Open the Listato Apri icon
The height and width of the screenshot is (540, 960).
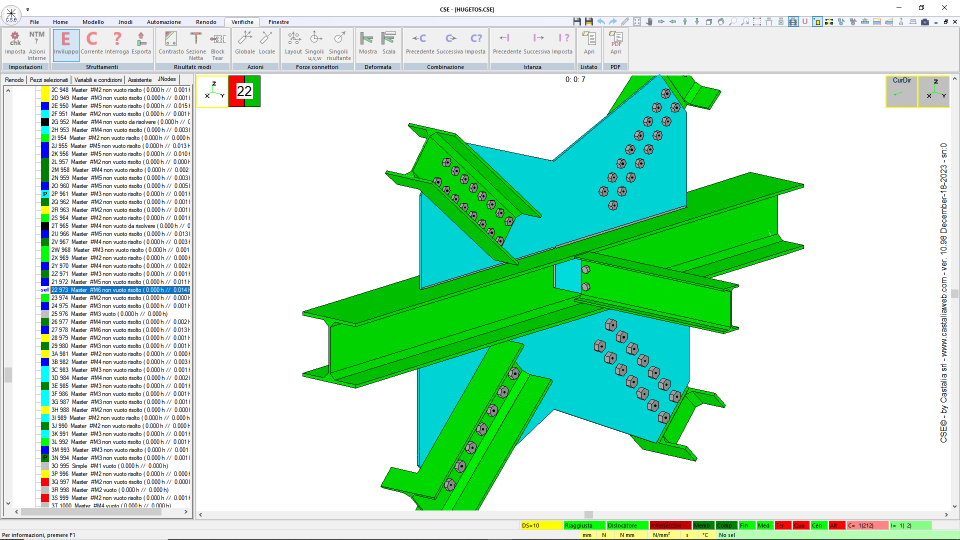(589, 43)
